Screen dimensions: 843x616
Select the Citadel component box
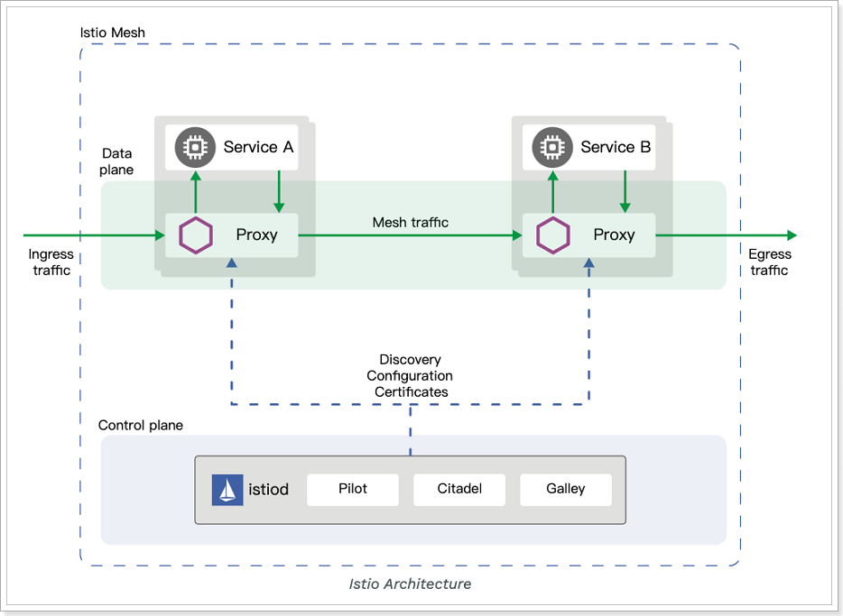click(x=459, y=489)
